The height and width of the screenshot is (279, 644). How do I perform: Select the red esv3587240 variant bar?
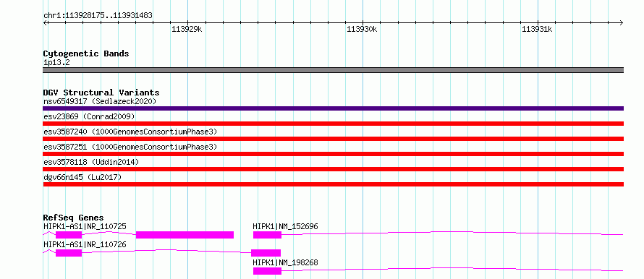pyautogui.click(x=333, y=139)
